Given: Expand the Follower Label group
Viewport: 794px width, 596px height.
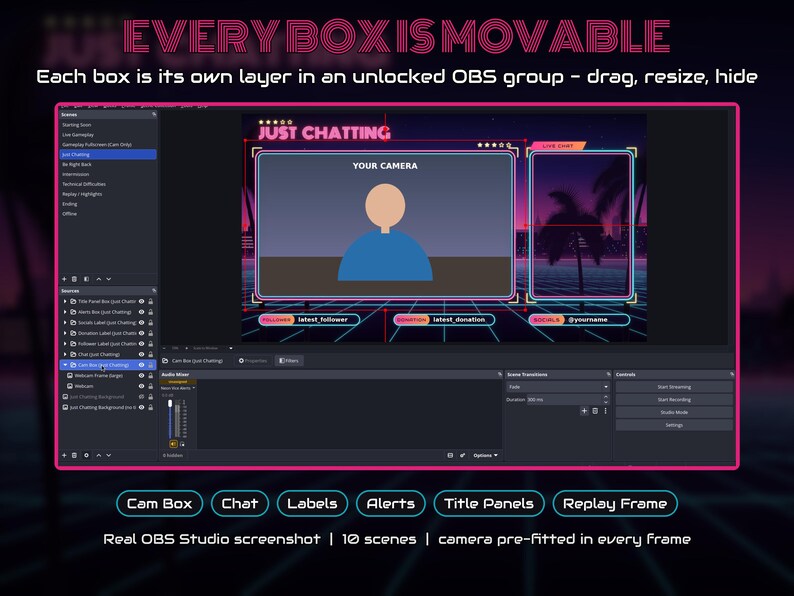Looking at the screenshot, I should point(65,344).
